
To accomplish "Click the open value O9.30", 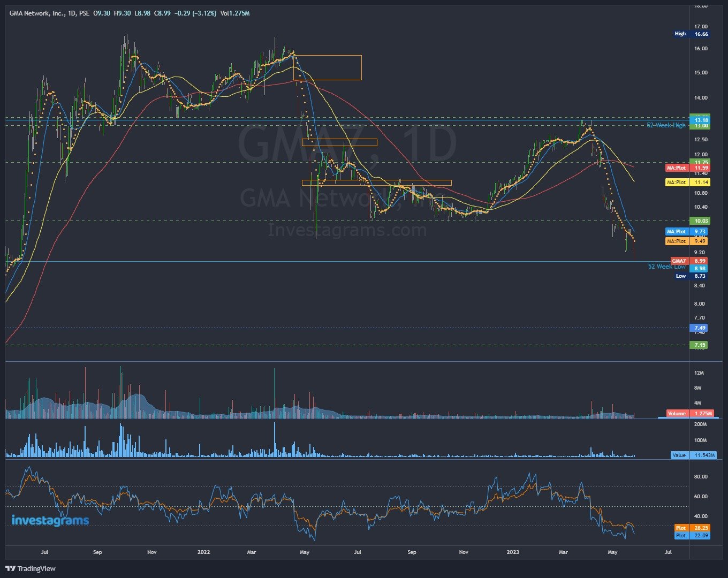I will tap(102, 12).
